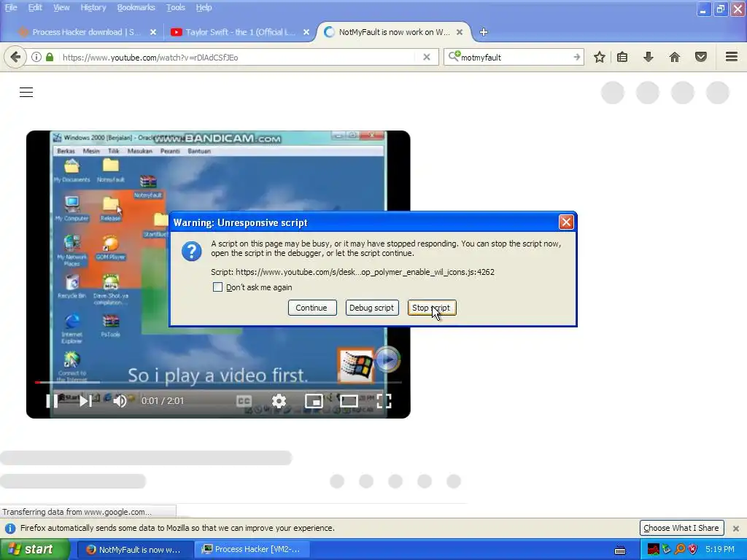Switch to Process Hacker taskbar window
The image size is (747, 560).
pos(252,549)
